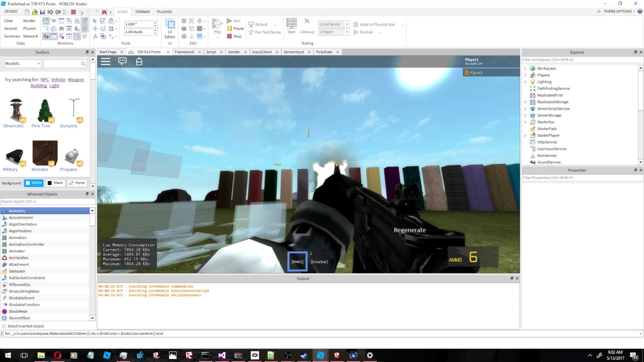Expand the Workspace node in Explorer
Image resolution: width=644 pixels, height=362 pixels.
coord(525,68)
